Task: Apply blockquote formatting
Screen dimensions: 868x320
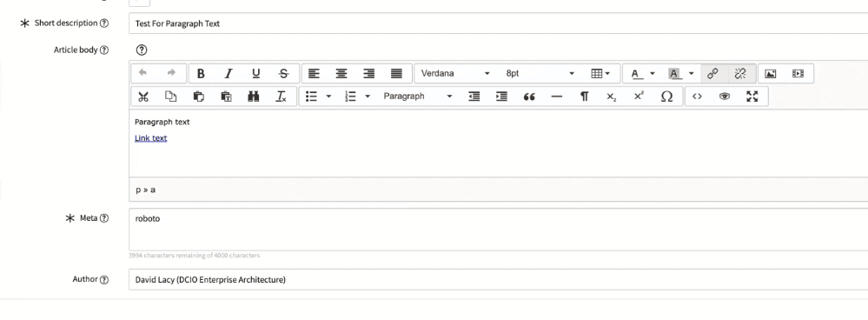Action: pyautogui.click(x=529, y=97)
